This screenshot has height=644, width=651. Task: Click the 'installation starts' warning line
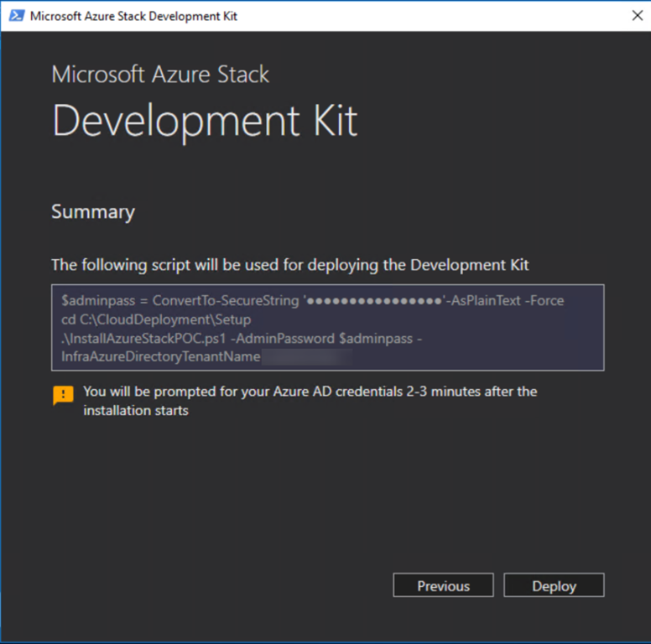pos(136,411)
